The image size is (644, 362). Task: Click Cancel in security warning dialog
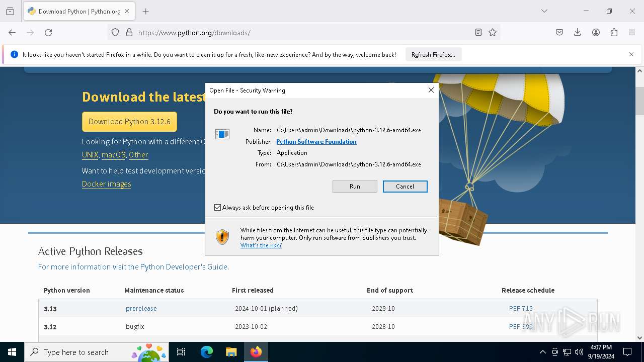point(405,187)
